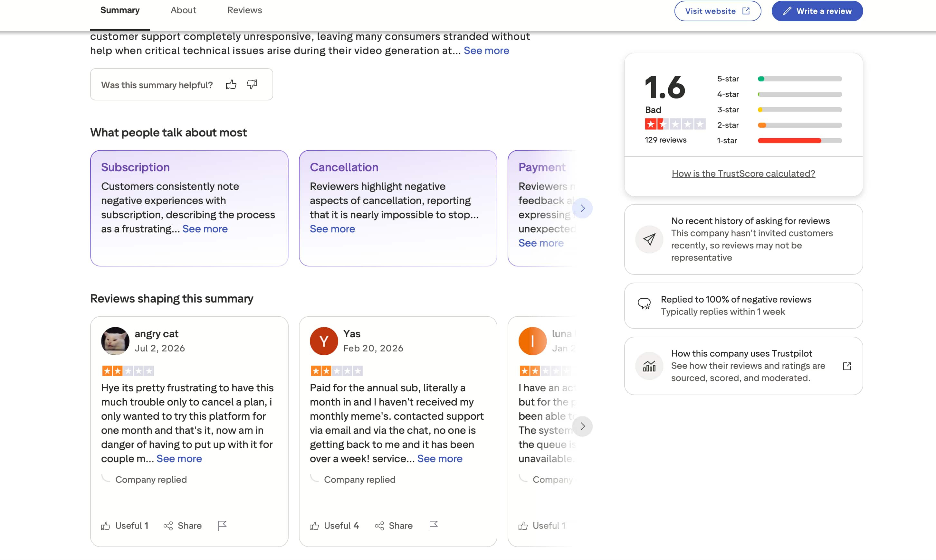
Task: Mark the luna review as Useful
Action: pyautogui.click(x=542, y=526)
